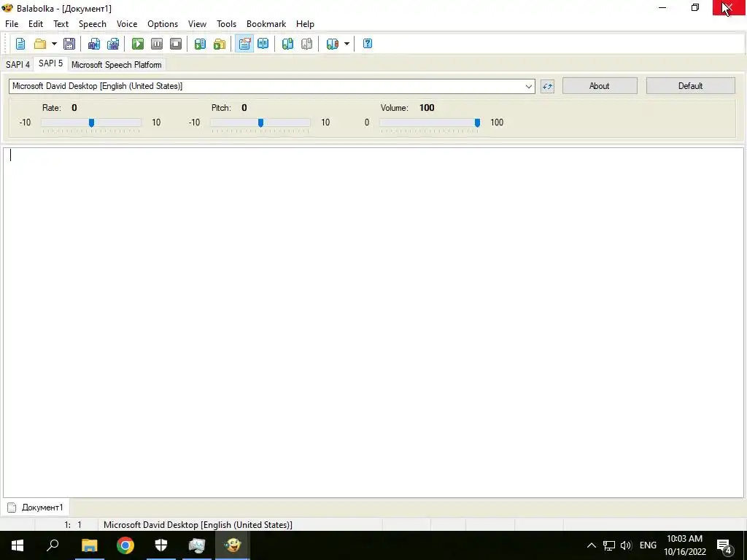Click the dictionary book AB icon
747x560 pixels.
pyautogui.click(x=263, y=44)
